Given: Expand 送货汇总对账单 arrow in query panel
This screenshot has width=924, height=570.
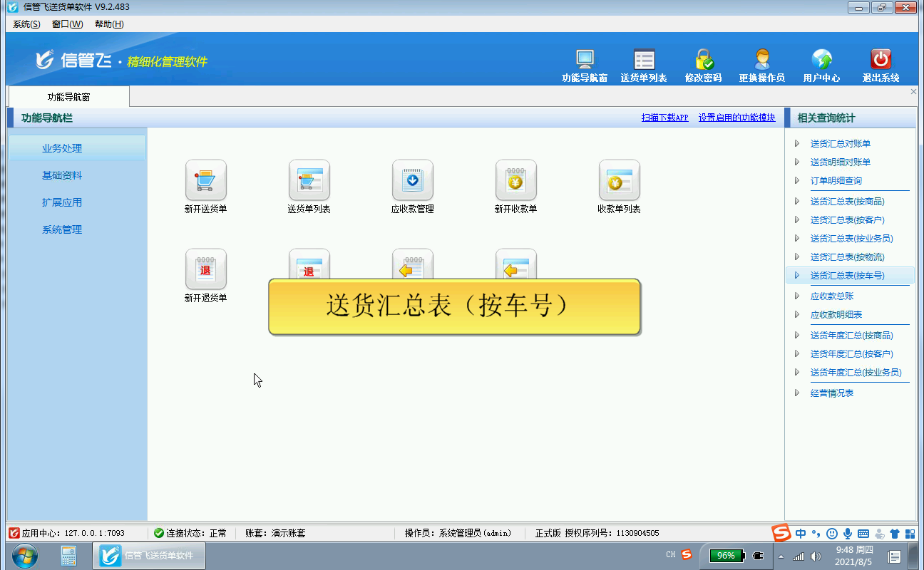Looking at the screenshot, I should 797,144.
